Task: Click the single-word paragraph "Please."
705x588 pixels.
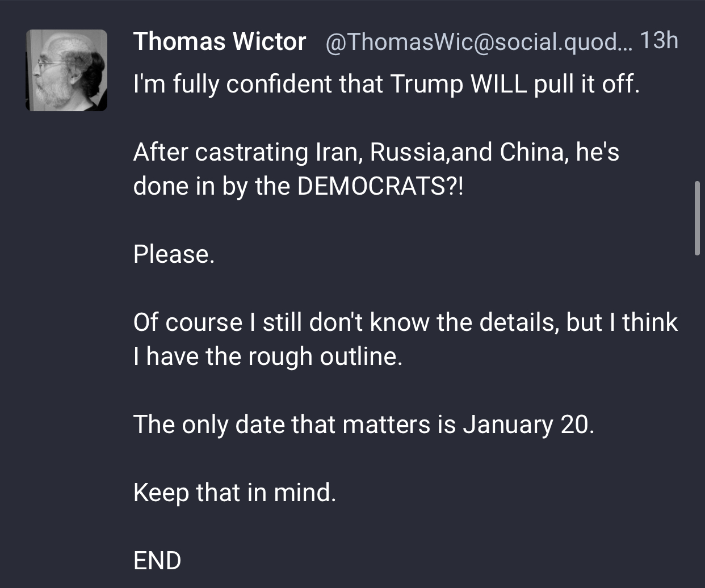Action: (x=174, y=254)
